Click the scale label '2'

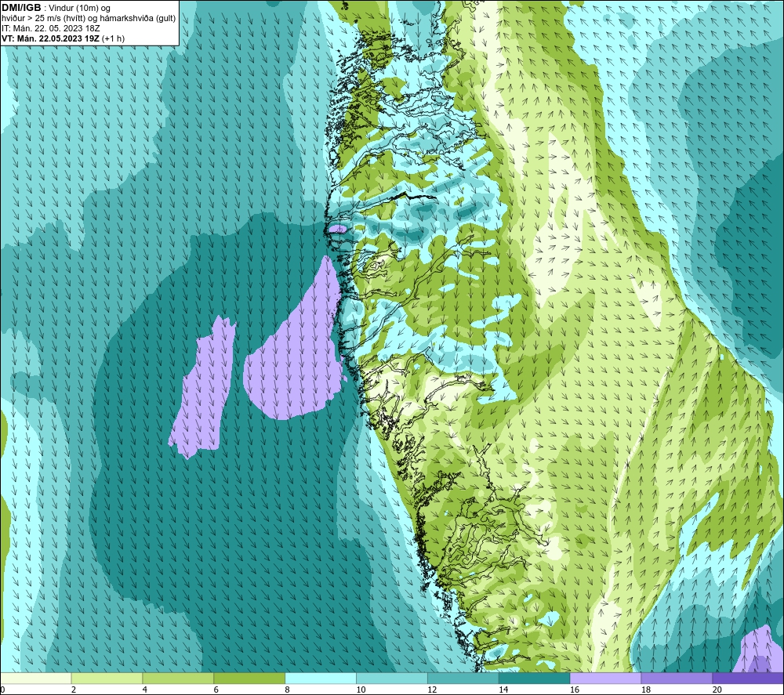(74, 690)
